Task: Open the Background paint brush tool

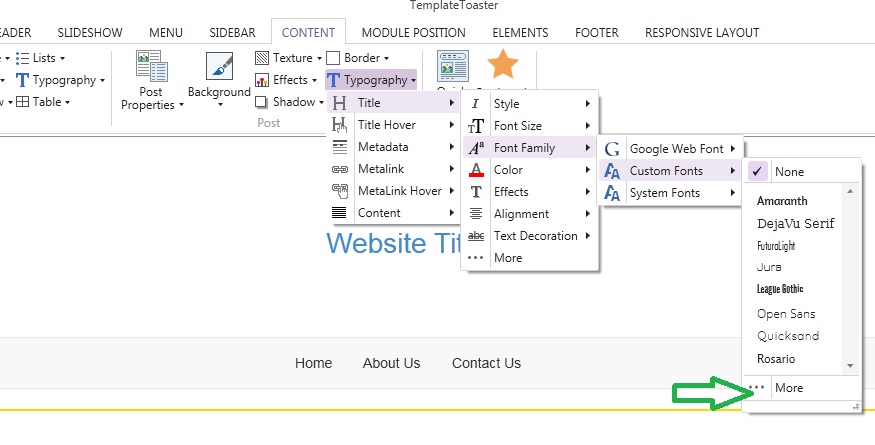Action: click(x=219, y=66)
